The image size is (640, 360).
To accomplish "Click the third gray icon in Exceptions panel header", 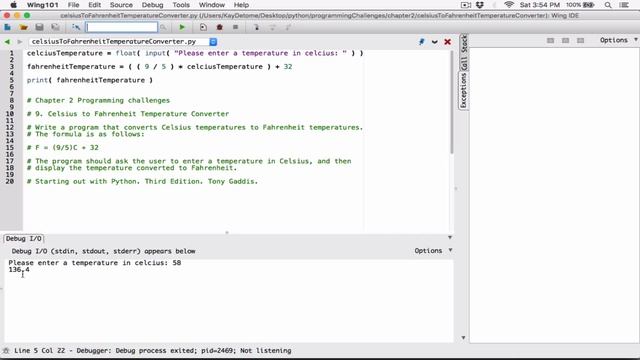I will tap(580, 40).
